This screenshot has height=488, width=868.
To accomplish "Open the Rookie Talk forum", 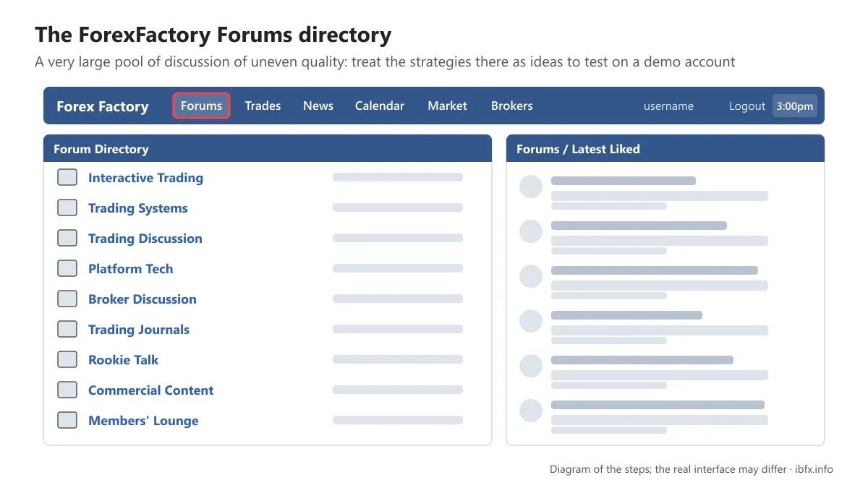I will point(123,360).
